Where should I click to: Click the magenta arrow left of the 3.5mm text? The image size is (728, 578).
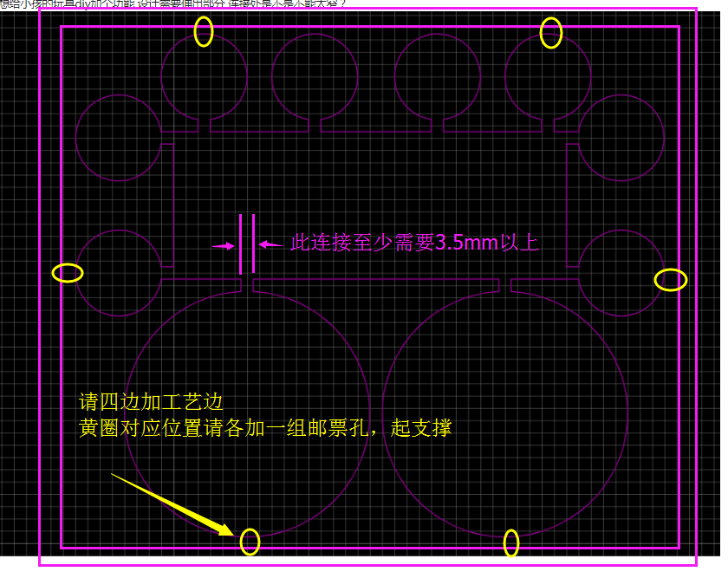[270, 244]
